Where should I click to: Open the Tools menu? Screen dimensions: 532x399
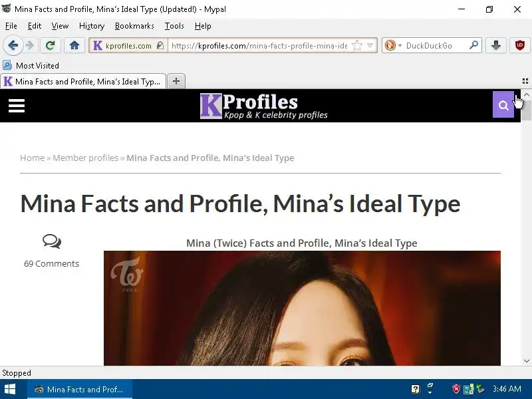click(174, 26)
